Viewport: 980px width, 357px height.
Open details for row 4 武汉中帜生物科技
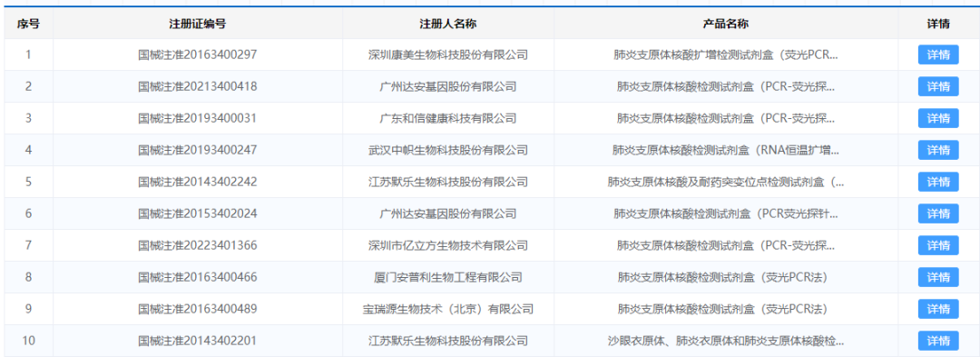pyautogui.click(x=938, y=150)
